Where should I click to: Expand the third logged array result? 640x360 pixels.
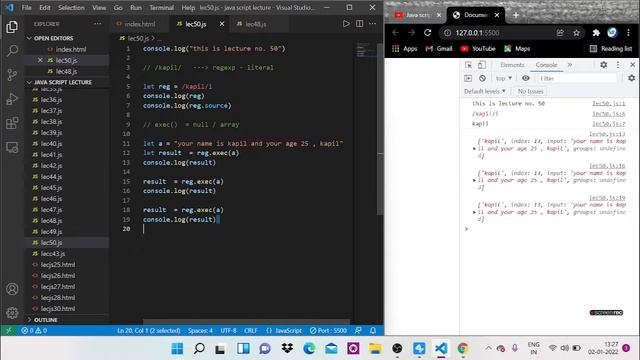pyautogui.click(x=474, y=212)
